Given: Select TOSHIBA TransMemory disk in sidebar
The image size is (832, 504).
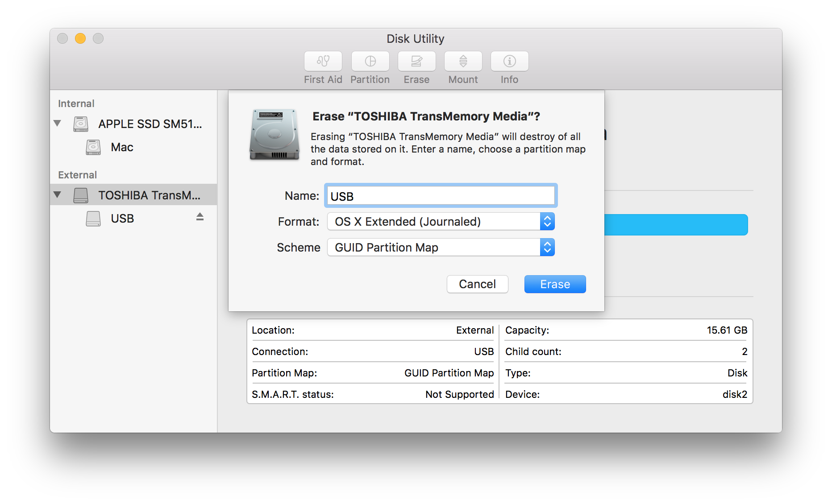Looking at the screenshot, I should point(149,195).
